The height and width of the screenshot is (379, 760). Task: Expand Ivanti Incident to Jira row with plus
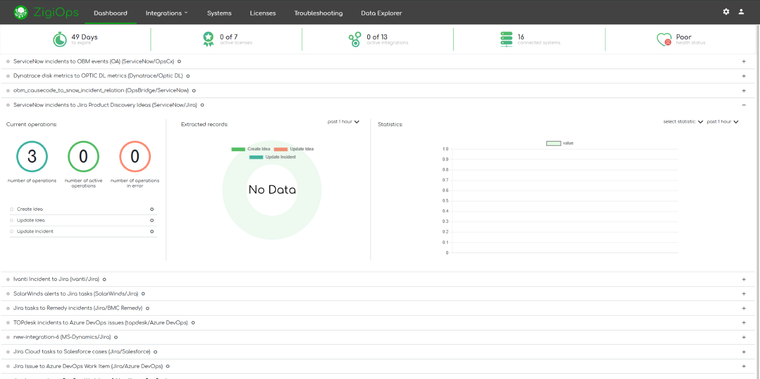pyautogui.click(x=744, y=280)
